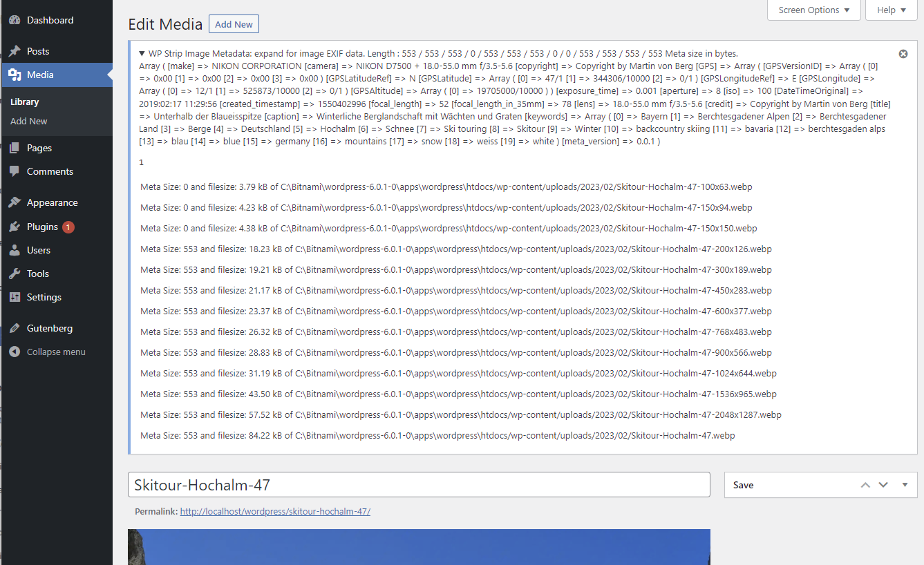Go to the Pages menu item
The width and height of the screenshot is (924, 565).
pos(57,148)
